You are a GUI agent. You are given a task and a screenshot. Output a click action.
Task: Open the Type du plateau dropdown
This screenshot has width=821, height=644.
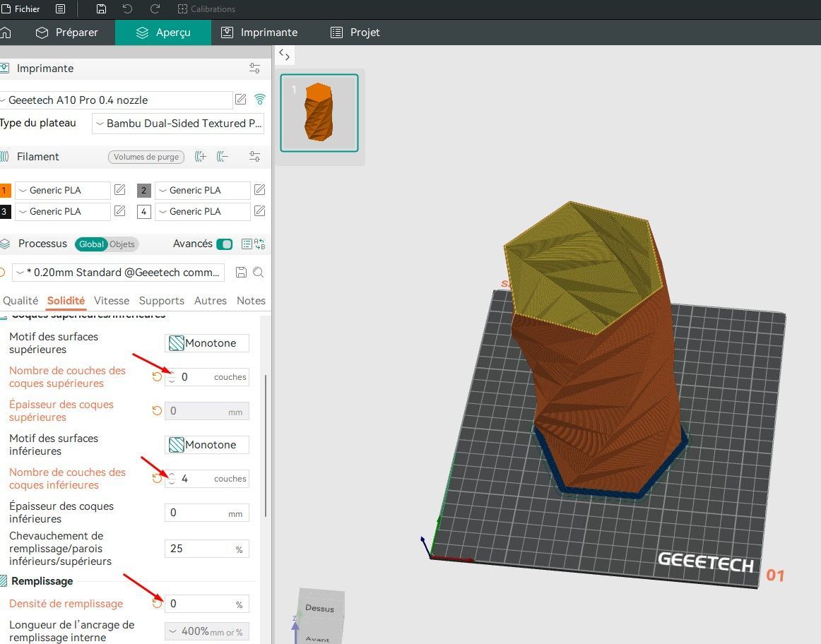point(178,124)
